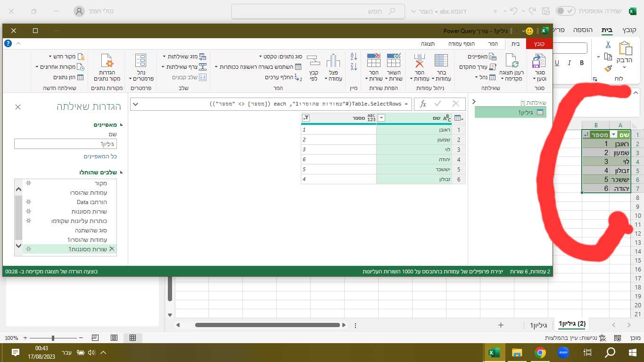
Task: Click the Close & Load (סגור וטען) icon
Action: click(539, 61)
